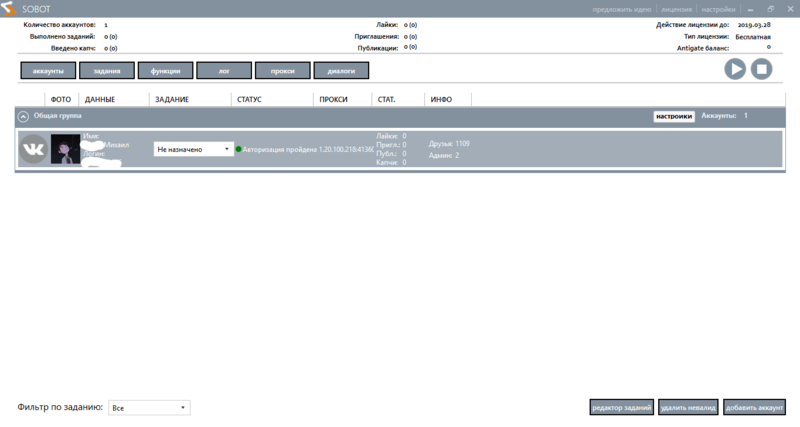The height and width of the screenshot is (427, 800).
Task: Open the лог tab
Action: [x=224, y=71]
